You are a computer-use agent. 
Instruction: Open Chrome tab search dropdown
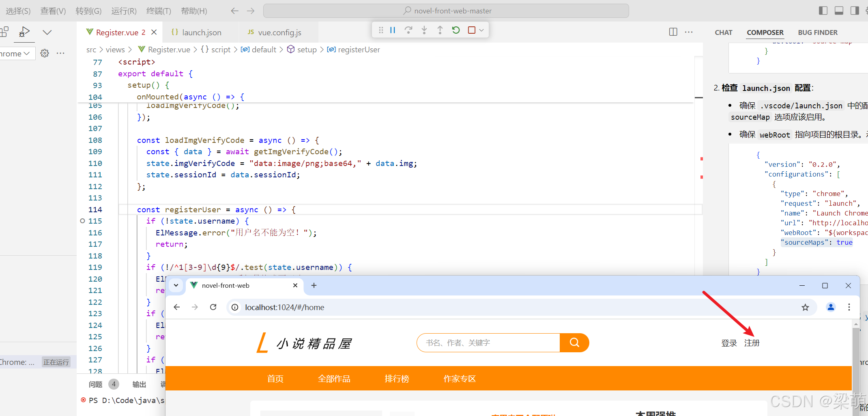(176, 285)
